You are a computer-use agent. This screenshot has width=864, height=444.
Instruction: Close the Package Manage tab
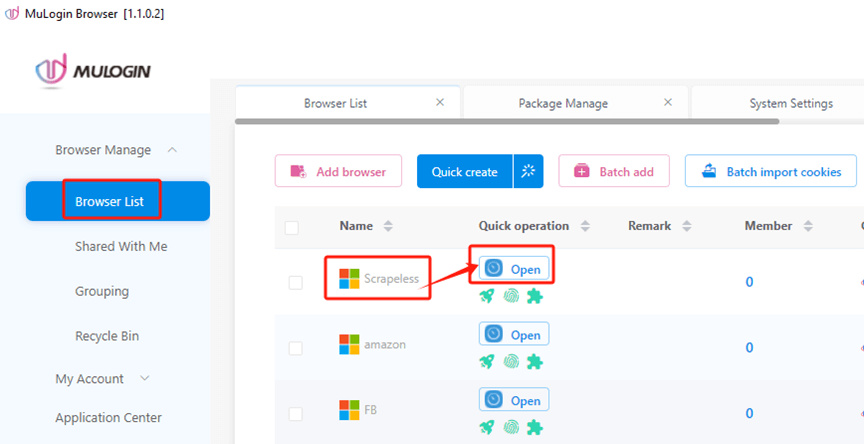click(668, 102)
